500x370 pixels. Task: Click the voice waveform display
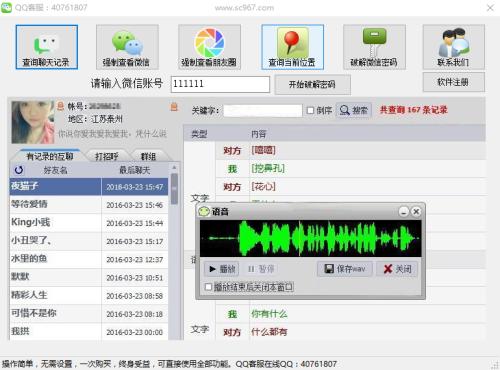click(310, 238)
